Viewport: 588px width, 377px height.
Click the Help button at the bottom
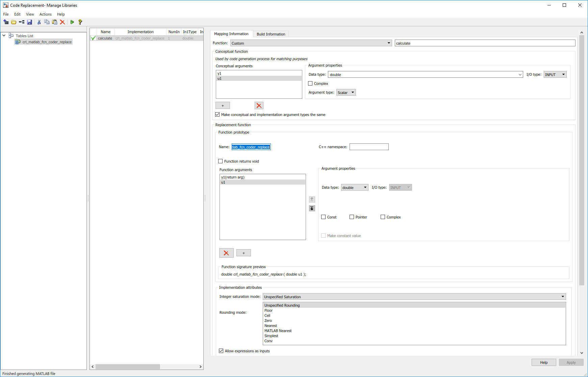point(544,362)
